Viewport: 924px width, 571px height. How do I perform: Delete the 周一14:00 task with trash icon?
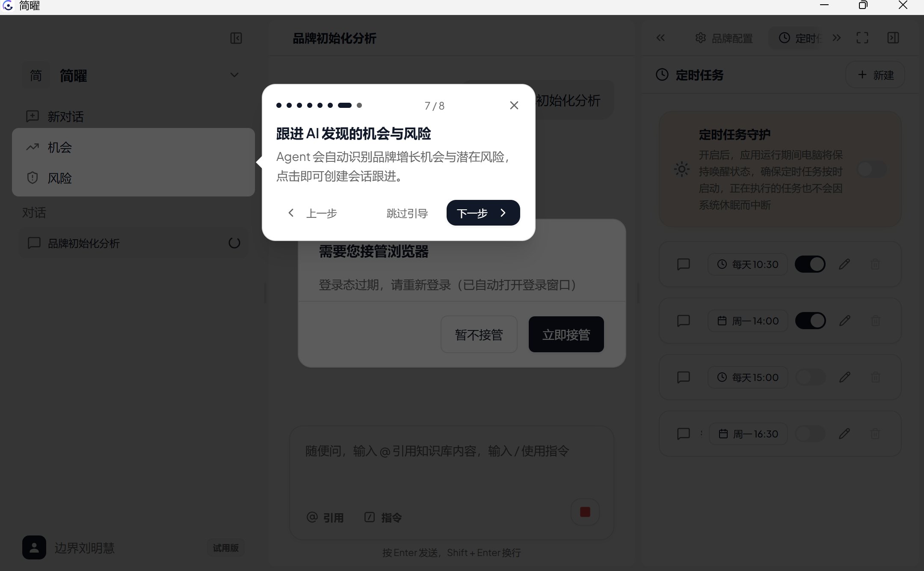875,321
